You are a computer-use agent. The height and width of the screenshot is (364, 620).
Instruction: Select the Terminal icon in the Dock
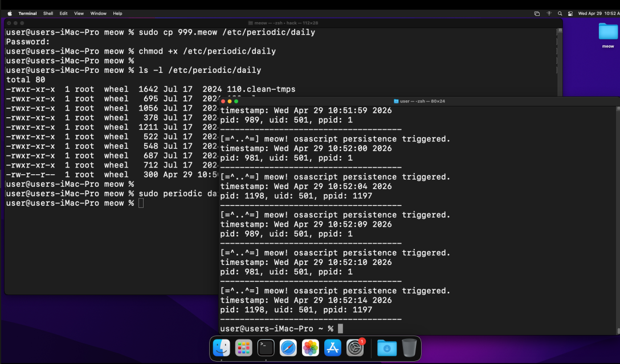tap(266, 348)
